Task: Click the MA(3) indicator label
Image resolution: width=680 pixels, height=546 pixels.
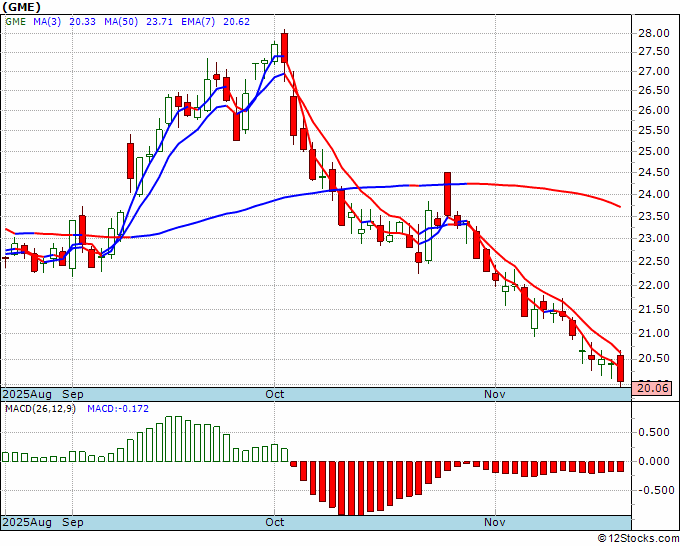Action: pos(47,21)
